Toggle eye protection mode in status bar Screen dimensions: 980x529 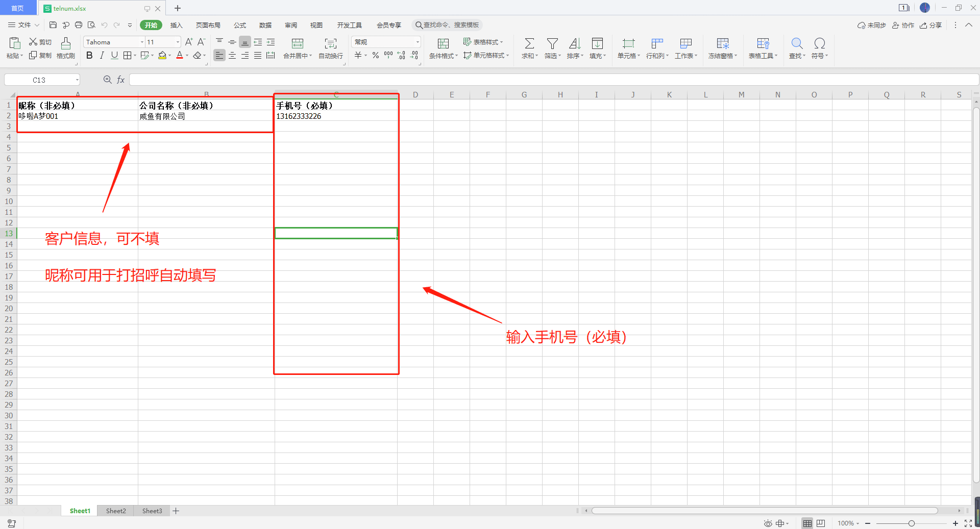768,523
